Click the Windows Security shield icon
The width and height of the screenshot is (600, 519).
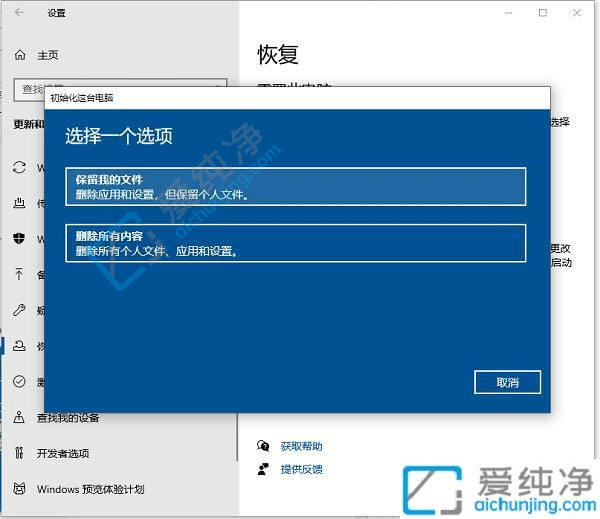19,238
